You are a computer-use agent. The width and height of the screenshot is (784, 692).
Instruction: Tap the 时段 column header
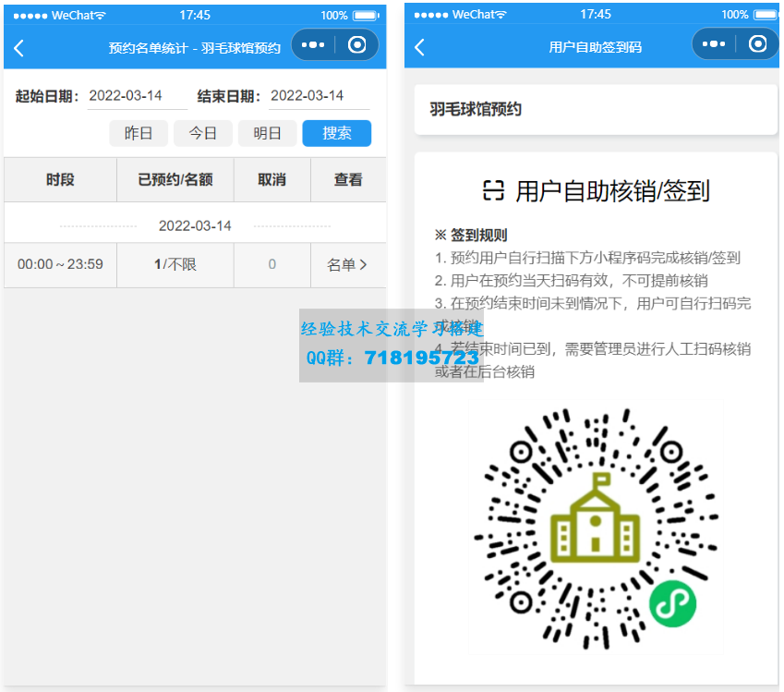(x=61, y=179)
